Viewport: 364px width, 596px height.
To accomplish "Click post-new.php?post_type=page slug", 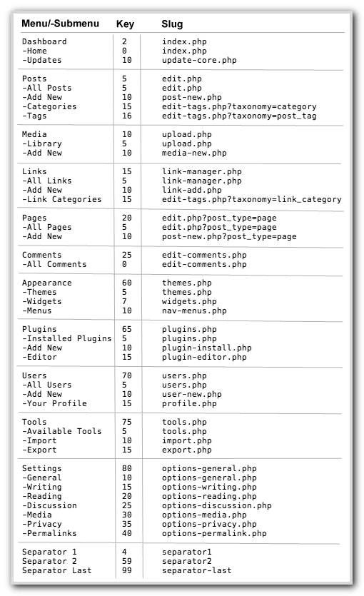I will (229, 236).
